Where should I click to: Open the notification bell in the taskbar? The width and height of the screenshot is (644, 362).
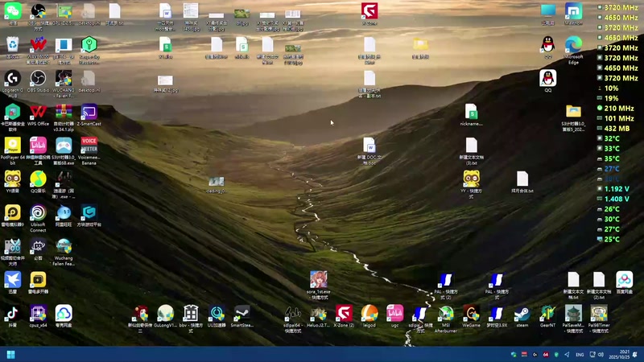click(635, 354)
